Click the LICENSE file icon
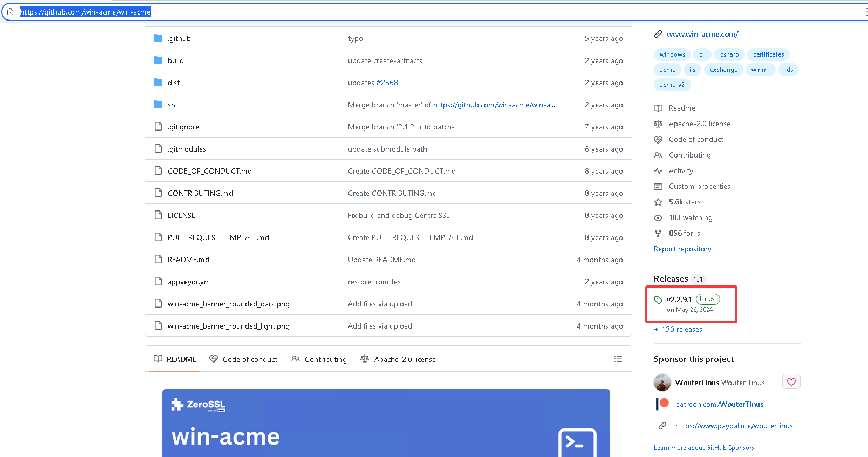 pos(158,215)
